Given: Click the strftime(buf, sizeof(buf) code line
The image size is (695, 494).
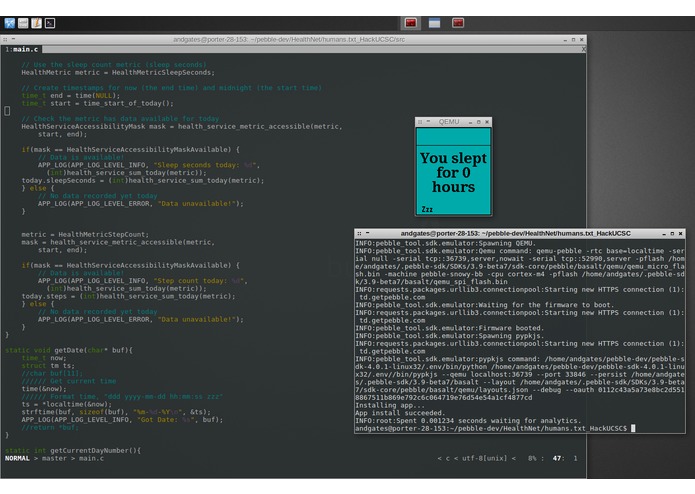Looking at the screenshot, I should coord(116,412).
